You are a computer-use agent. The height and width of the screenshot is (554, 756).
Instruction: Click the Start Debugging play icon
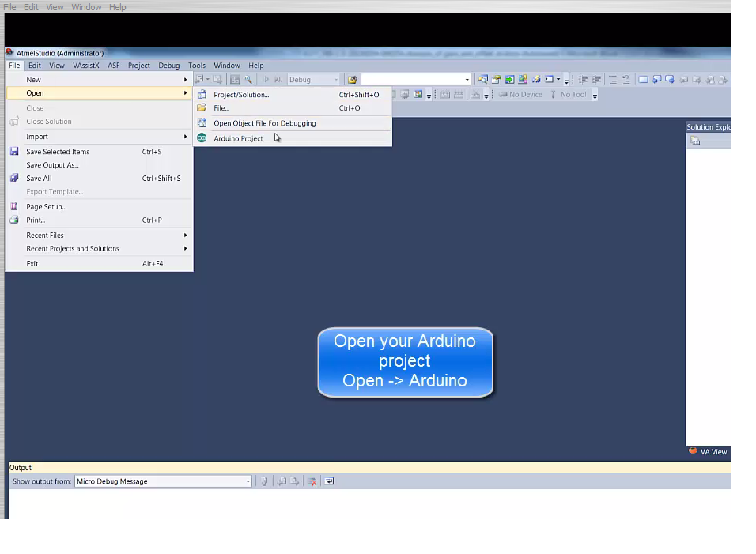266,80
